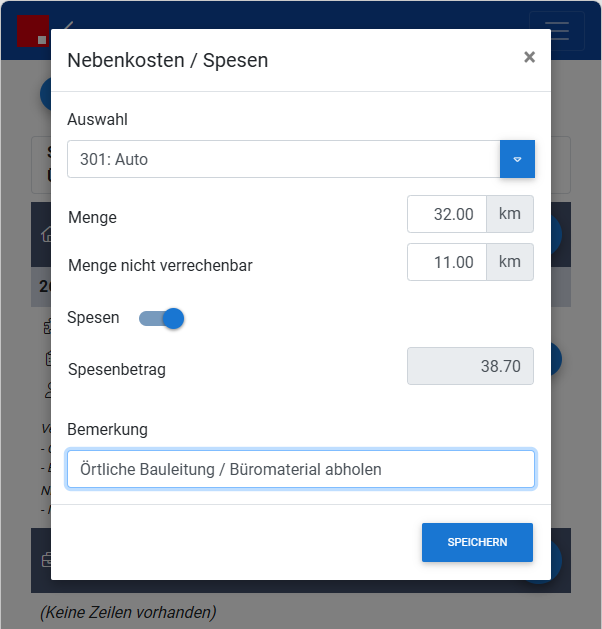Click the Spesenbetrag 38.70 field
The image size is (602, 629).
[x=470, y=366]
